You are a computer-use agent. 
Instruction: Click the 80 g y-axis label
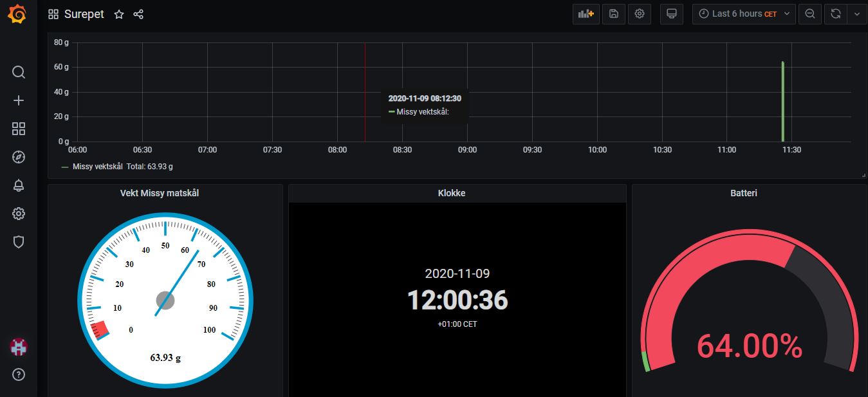61,42
